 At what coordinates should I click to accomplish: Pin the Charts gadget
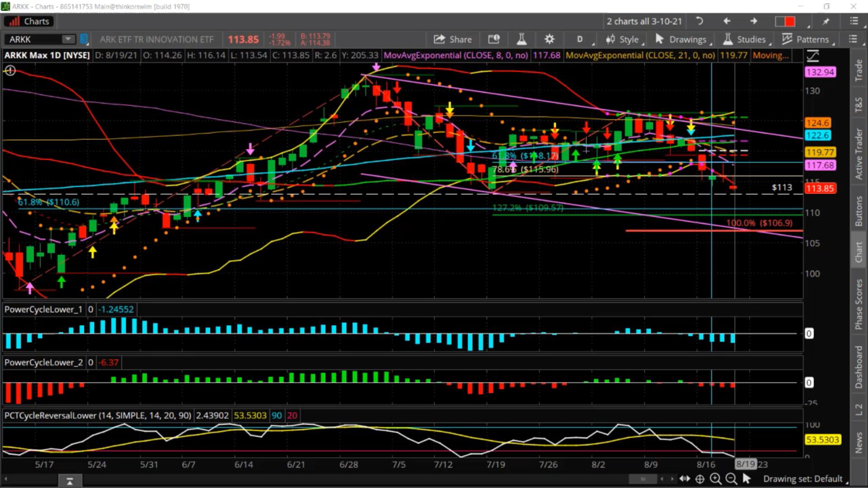826,21
